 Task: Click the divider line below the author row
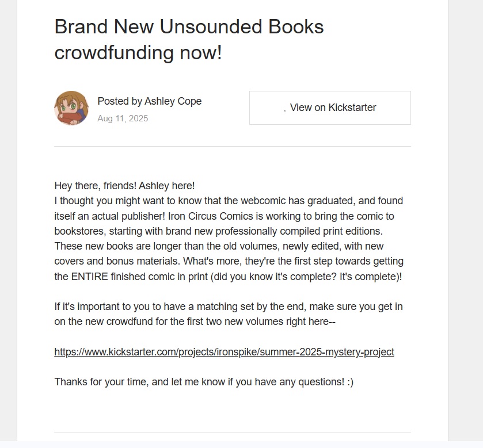click(x=232, y=146)
